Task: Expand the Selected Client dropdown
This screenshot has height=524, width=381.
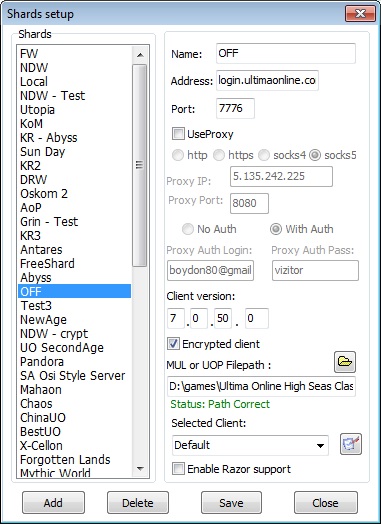Action: [x=250, y=445]
